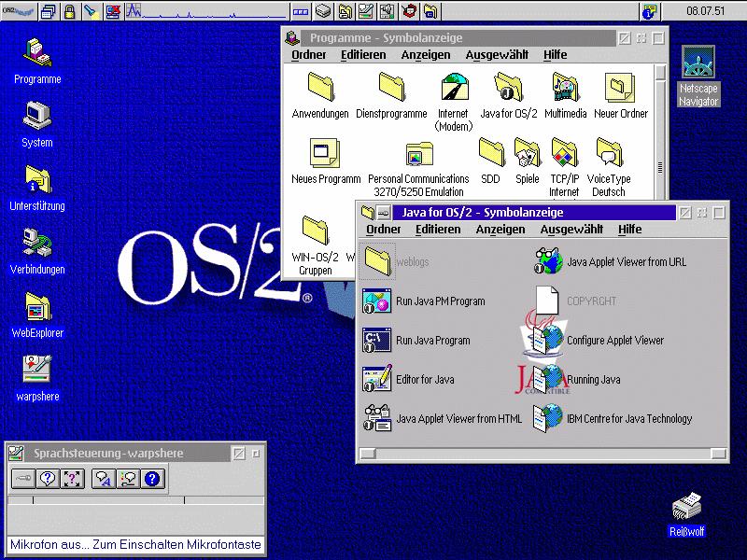This screenshot has height=560, width=747.
Task: Toggle the microphone button in Sprachsteuerung
Action: 22,479
